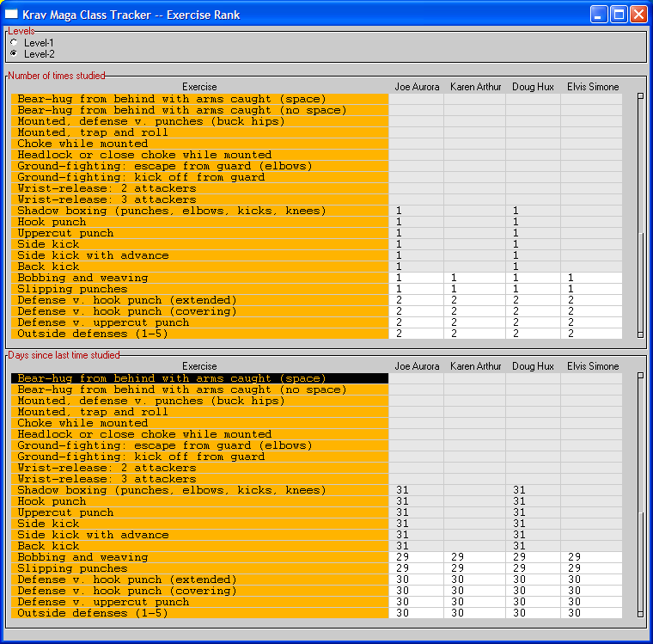This screenshot has width=653, height=644.
Task: Click the vertical scrollbar of the Days since last time studied table
Action: point(640,495)
